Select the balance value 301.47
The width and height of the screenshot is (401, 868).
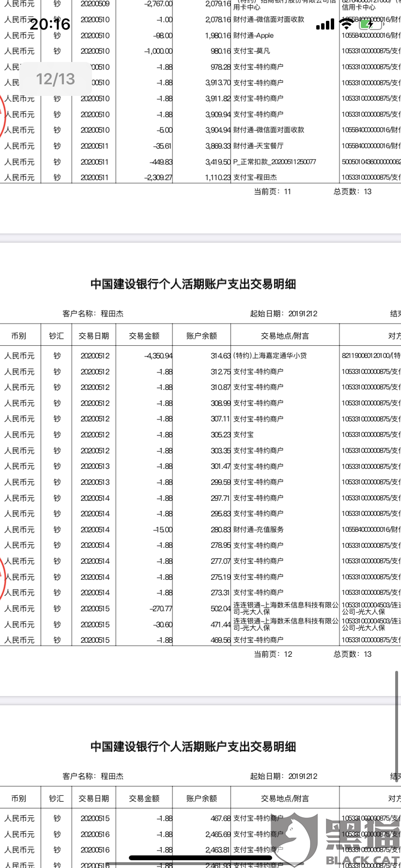[221, 466]
